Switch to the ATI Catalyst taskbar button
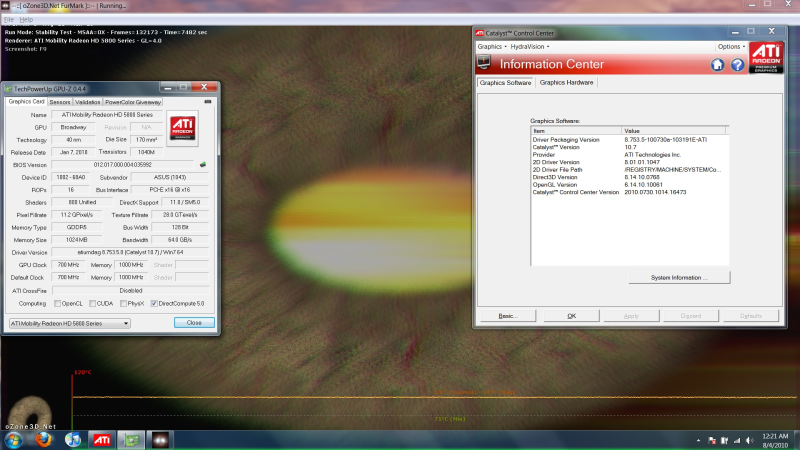Viewport: 800px width, 450px height. tap(102, 440)
